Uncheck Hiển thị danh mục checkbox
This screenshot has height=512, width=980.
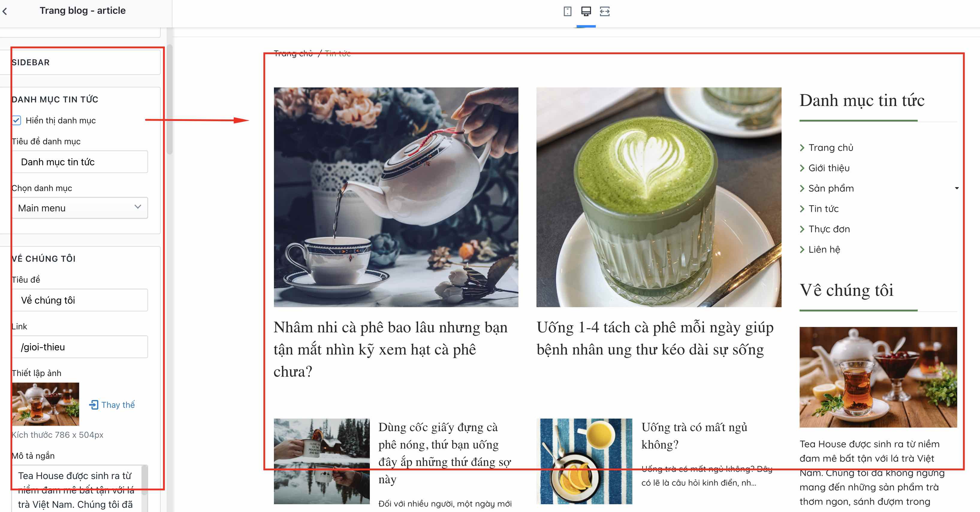(17, 120)
